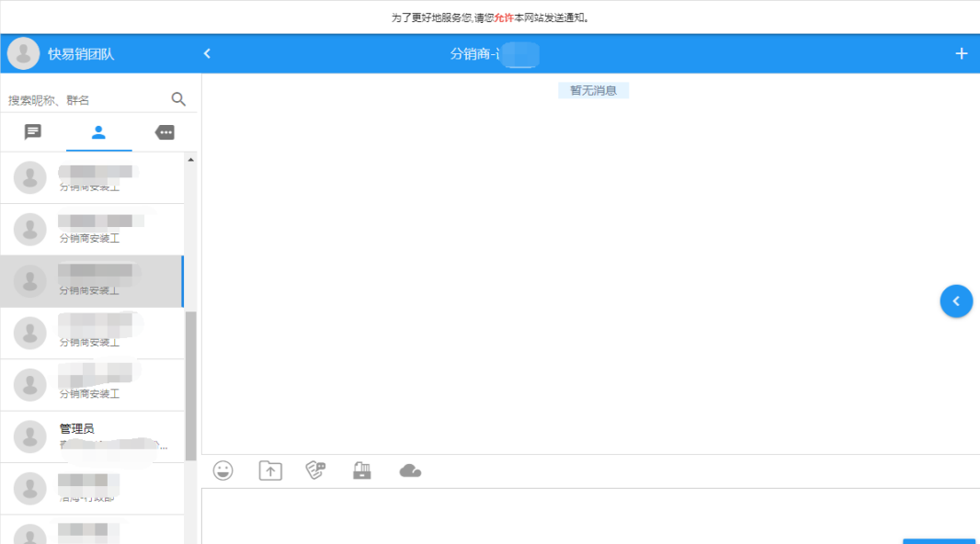This screenshot has height=544, width=980.
Task: Click the 快易销团队 profile avatar
Action: [x=23, y=54]
